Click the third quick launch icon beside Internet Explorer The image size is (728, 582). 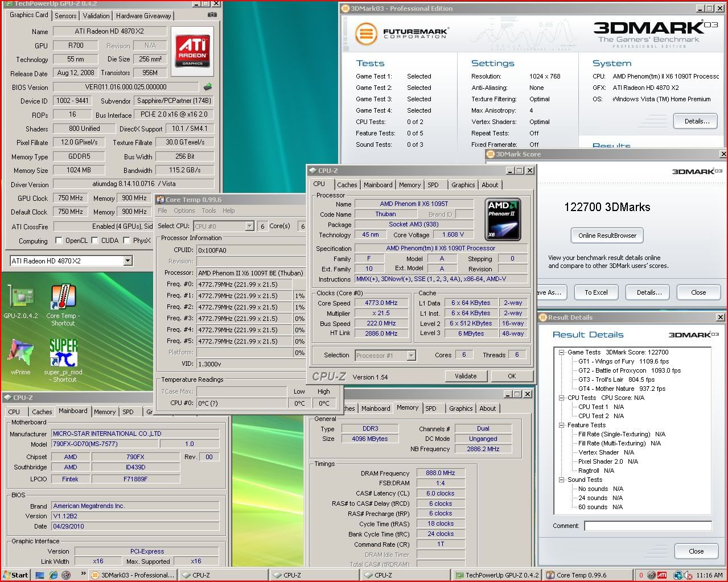(66, 575)
